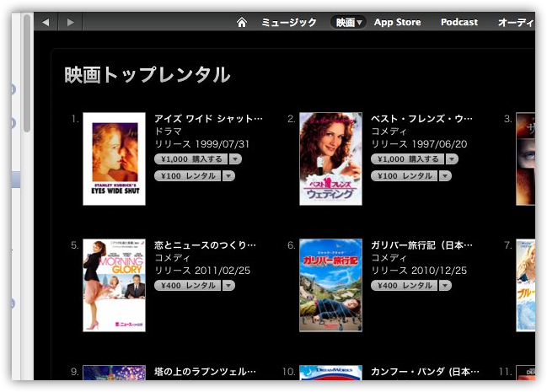Click the 映画トップレンタル heading

tap(147, 75)
